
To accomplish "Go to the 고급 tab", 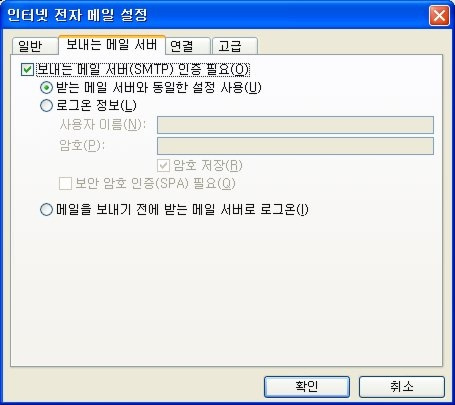I will coord(235,46).
